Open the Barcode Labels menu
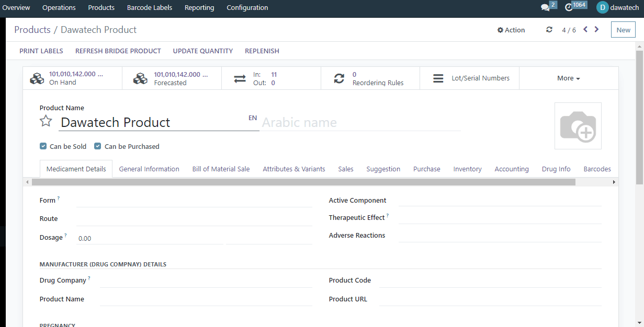Image resolution: width=644 pixels, height=327 pixels. (150, 7)
